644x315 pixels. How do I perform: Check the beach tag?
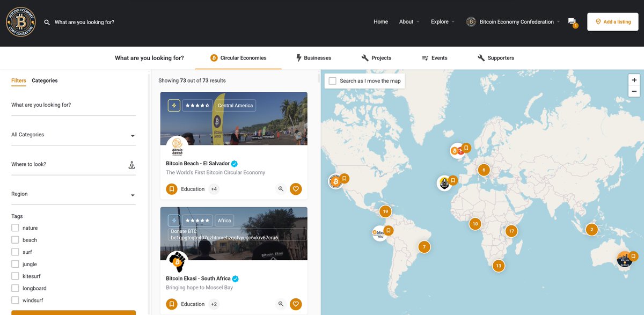[15, 240]
